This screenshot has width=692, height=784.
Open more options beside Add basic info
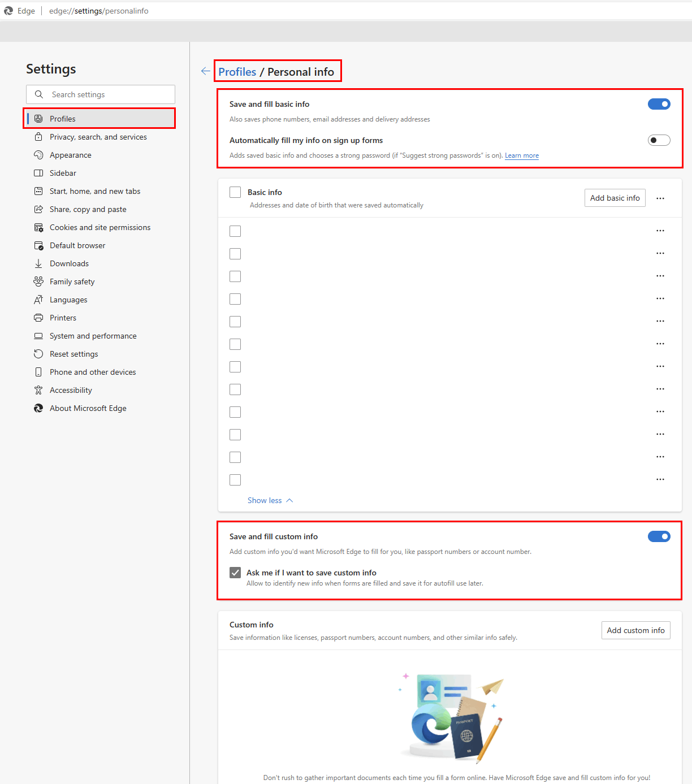[660, 198]
